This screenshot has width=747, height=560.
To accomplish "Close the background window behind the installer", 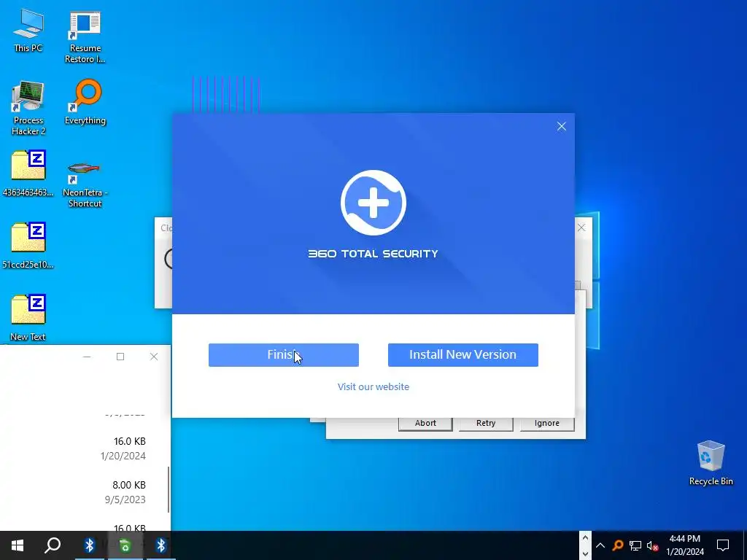I will tap(581, 227).
